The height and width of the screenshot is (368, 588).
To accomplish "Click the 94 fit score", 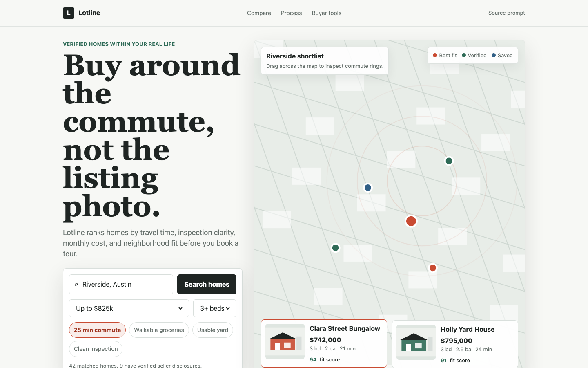I will 325,359.
